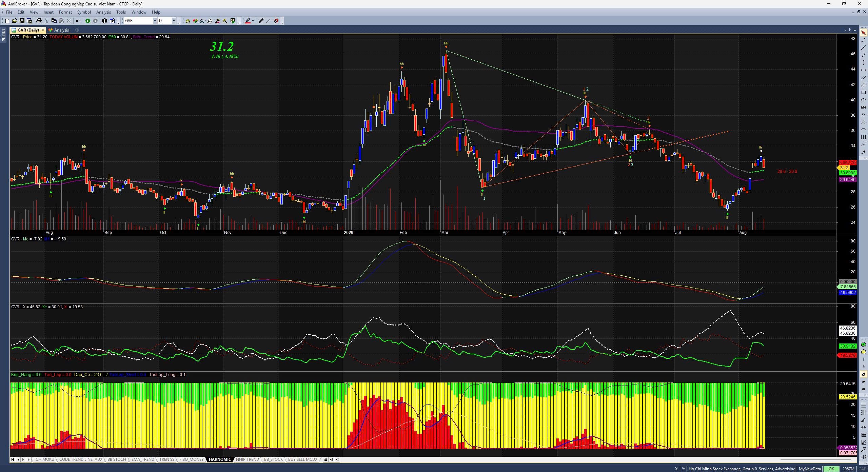This screenshot has width=868, height=472.
Task: Select the triangle drawing tool
Action: point(863,115)
